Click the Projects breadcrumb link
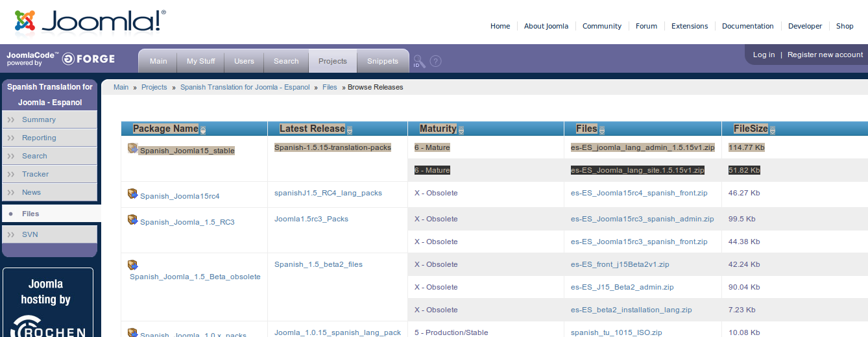 click(154, 87)
